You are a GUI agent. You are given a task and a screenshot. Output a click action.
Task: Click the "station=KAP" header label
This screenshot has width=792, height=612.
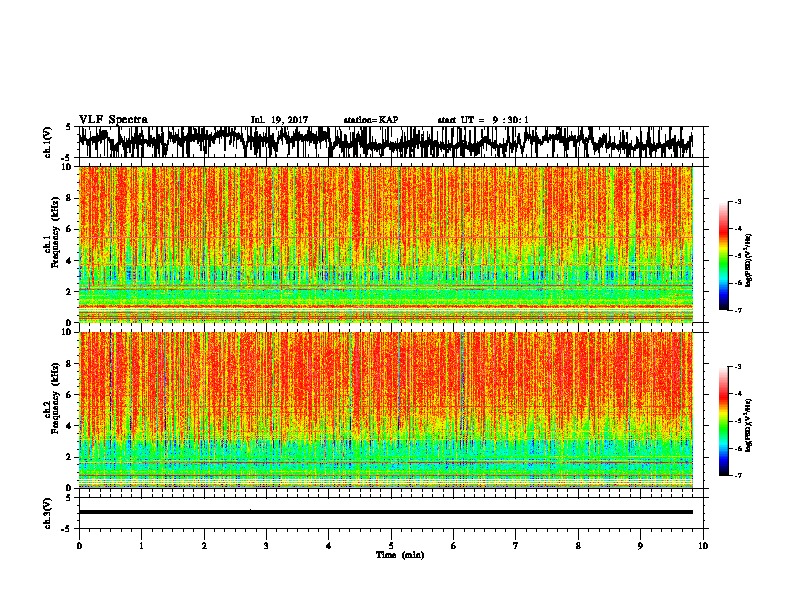[371, 120]
